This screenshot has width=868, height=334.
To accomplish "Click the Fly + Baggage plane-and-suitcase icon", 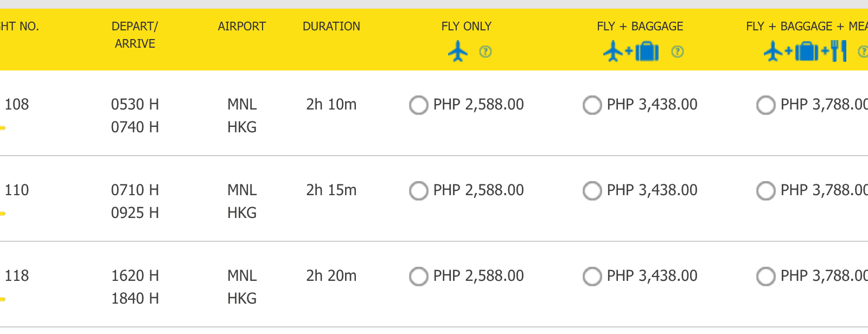I will [631, 52].
